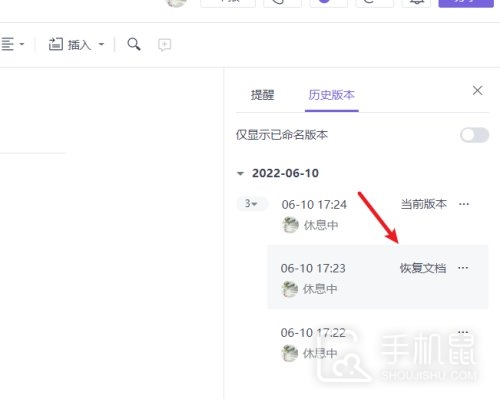
Task: Toggle 仅显示已命名版本 switch
Action: (474, 135)
